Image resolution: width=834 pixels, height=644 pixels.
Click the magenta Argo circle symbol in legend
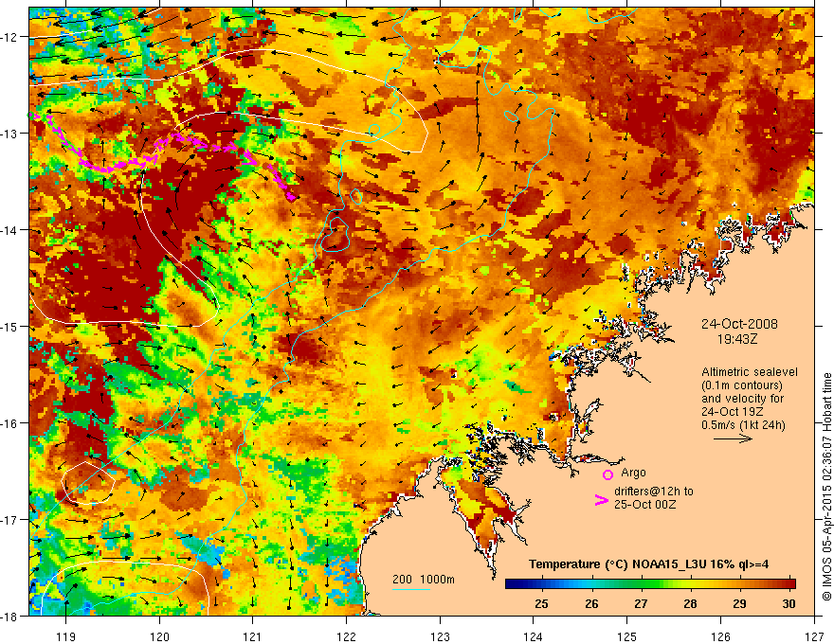[x=607, y=474]
